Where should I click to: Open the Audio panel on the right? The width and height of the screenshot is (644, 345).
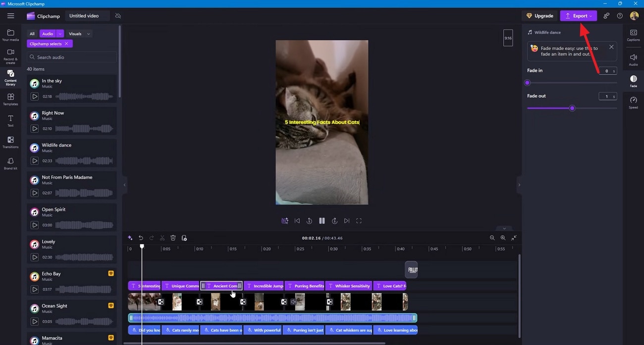coord(633,58)
